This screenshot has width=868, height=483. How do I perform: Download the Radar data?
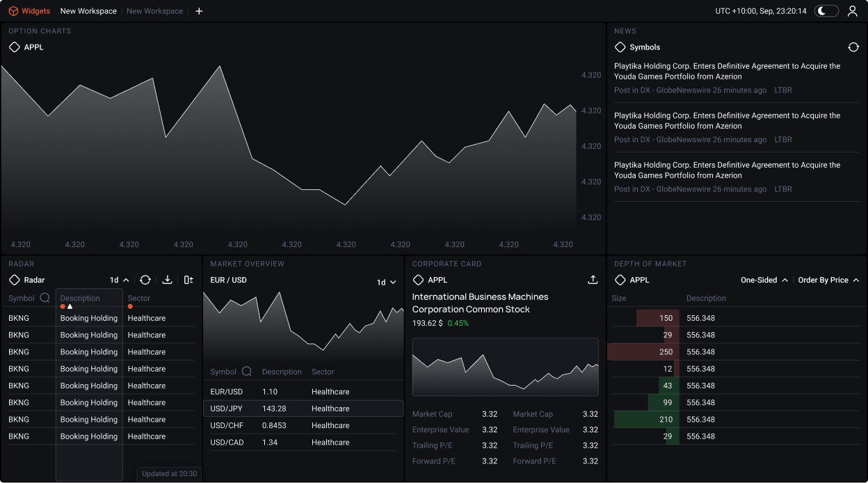(x=167, y=280)
